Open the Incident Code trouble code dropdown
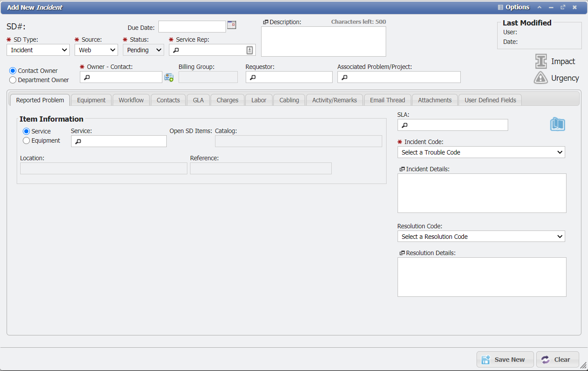 pos(481,152)
